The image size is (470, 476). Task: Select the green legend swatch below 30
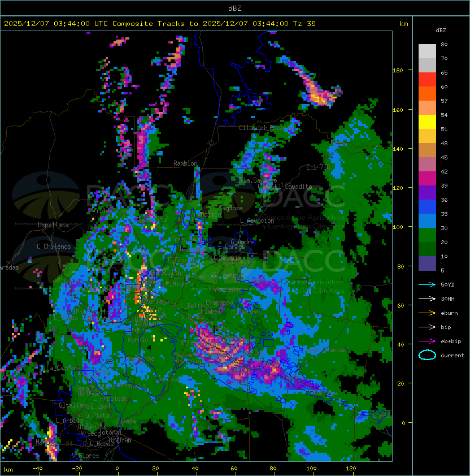[x=427, y=235]
